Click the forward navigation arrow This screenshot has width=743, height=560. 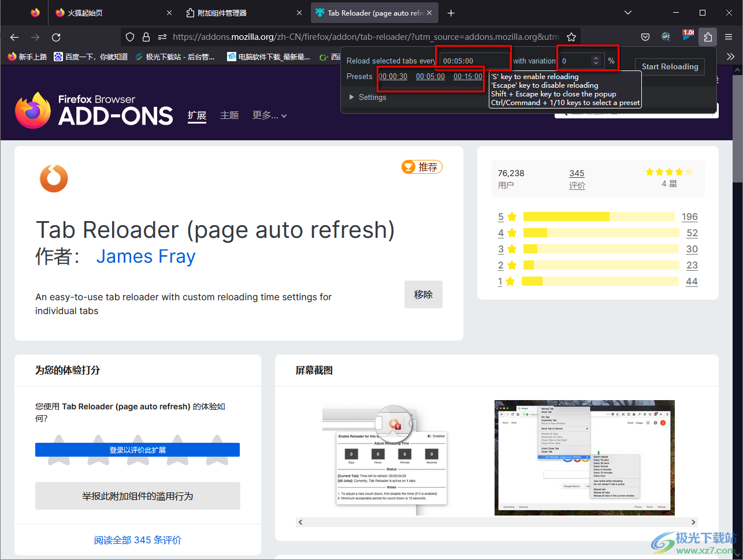click(x=35, y=37)
